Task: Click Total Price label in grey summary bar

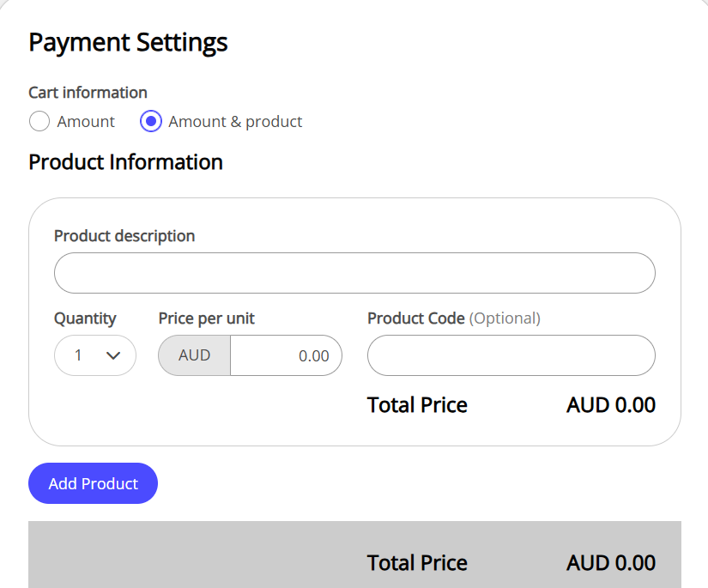Action: click(x=417, y=563)
